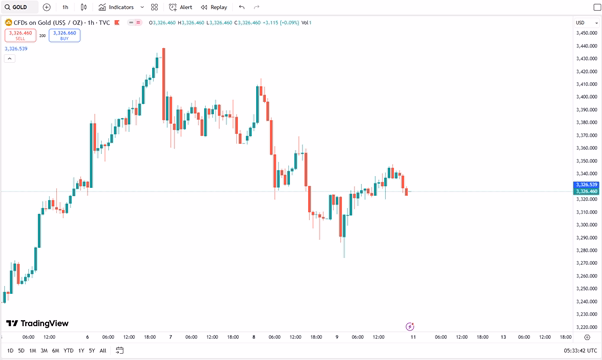Click the BUY price button

pos(64,35)
